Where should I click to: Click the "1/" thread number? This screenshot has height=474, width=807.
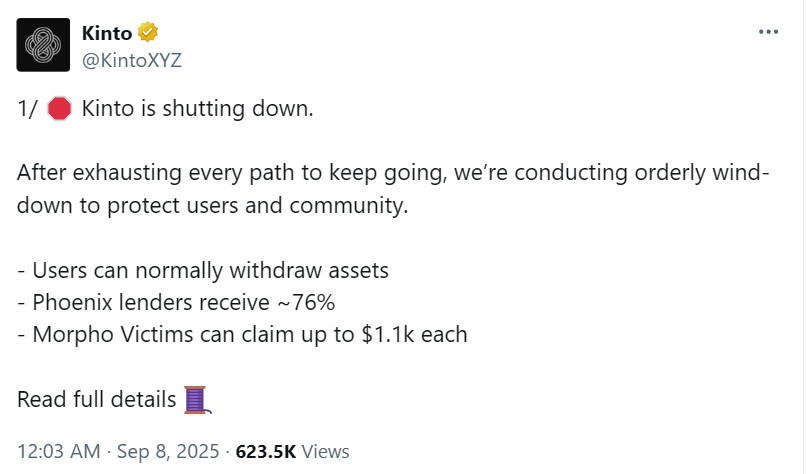point(27,109)
